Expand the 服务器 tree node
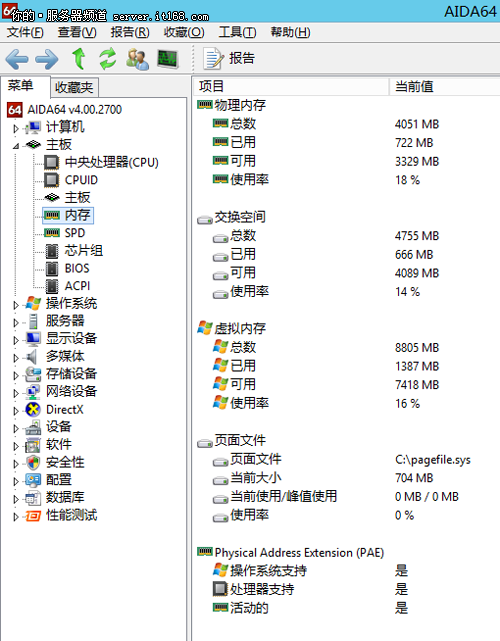This screenshot has height=641, width=500. pyautogui.click(x=16, y=322)
